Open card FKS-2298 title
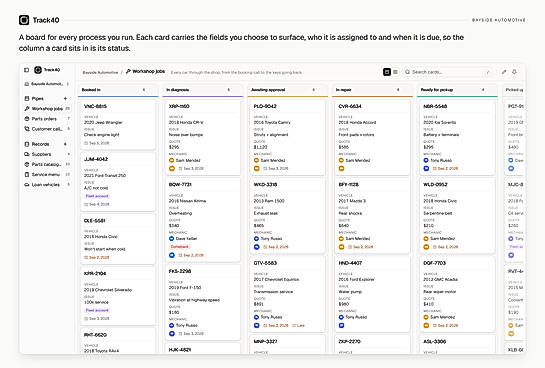Viewport: 545px width, 368px height. 180,271
